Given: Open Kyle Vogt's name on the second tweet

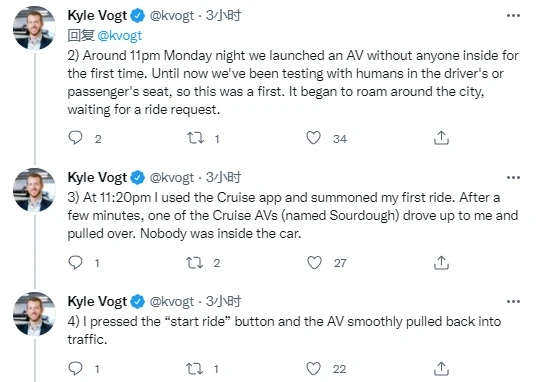Looking at the screenshot, I should coord(97,177).
